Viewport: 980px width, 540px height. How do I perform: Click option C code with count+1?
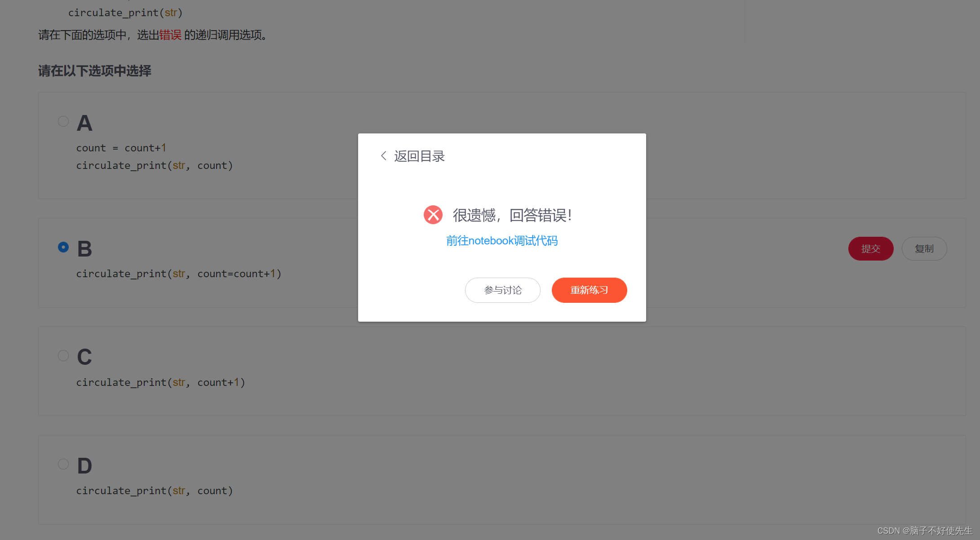(x=160, y=382)
